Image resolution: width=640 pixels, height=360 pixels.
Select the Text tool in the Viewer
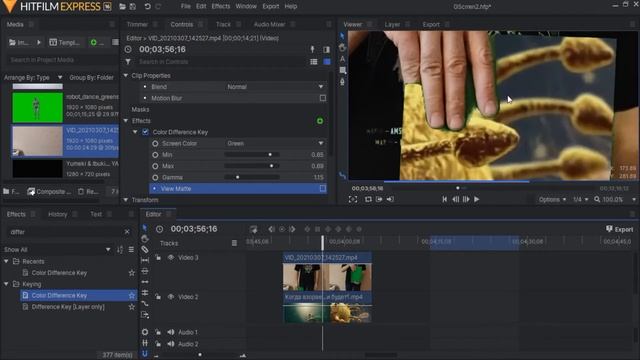pyautogui.click(x=342, y=59)
